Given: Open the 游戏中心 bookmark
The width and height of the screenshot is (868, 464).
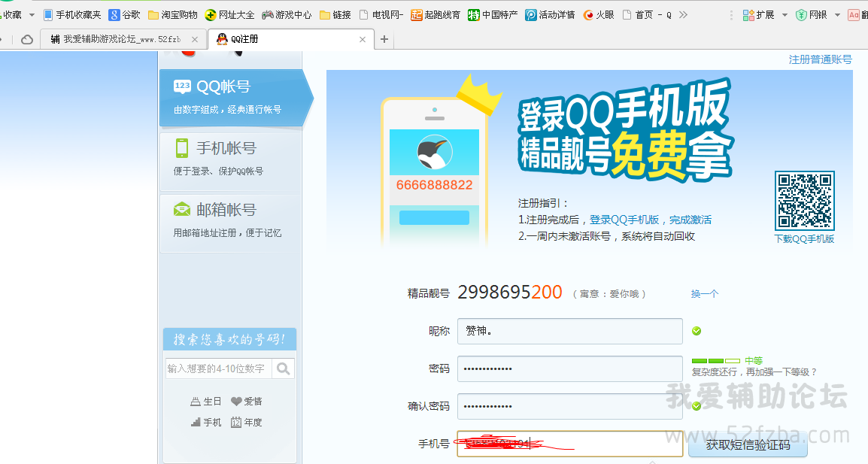Looking at the screenshot, I should [287, 15].
